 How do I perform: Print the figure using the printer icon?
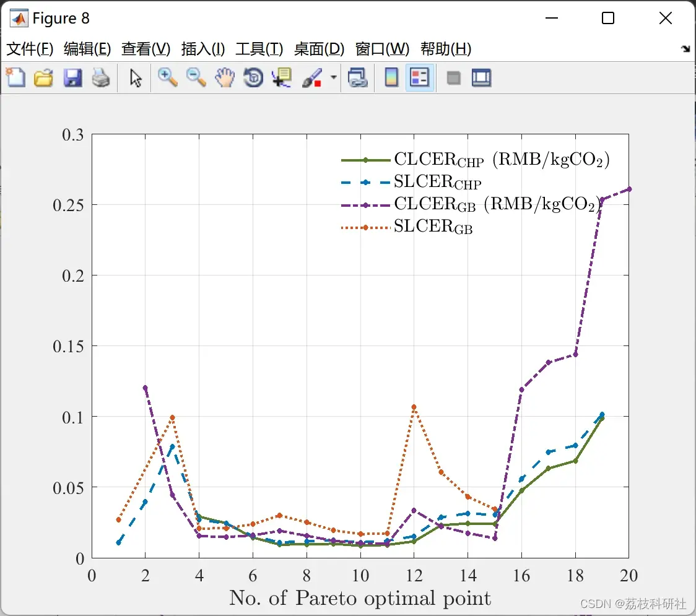101,77
